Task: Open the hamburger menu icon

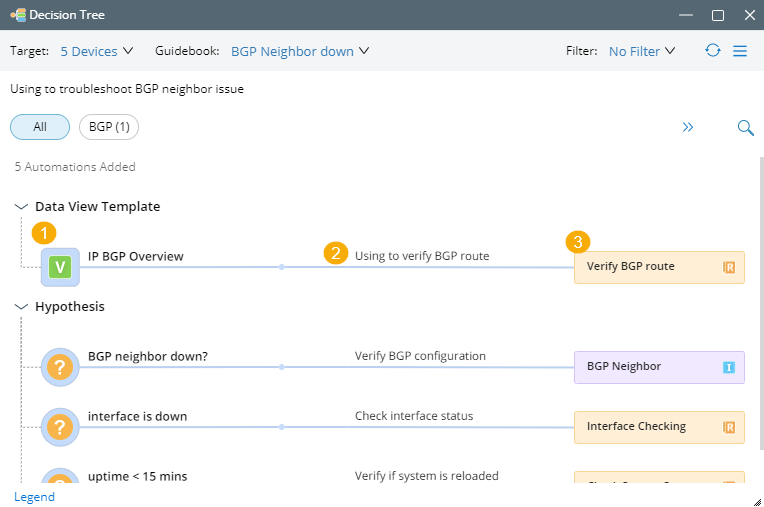Action: pyautogui.click(x=740, y=51)
